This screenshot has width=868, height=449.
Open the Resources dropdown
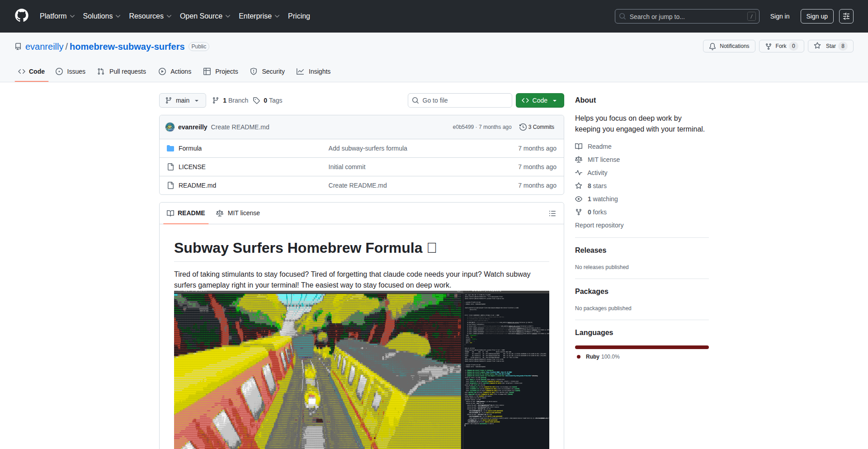point(150,16)
